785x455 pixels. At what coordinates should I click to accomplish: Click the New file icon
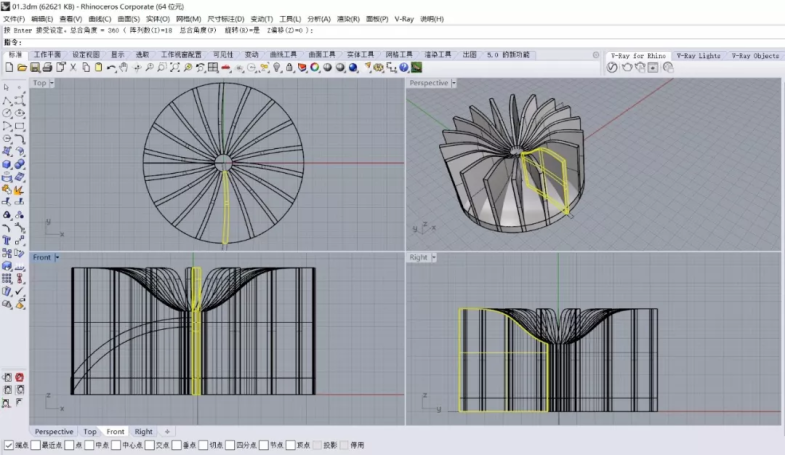click(x=9, y=67)
